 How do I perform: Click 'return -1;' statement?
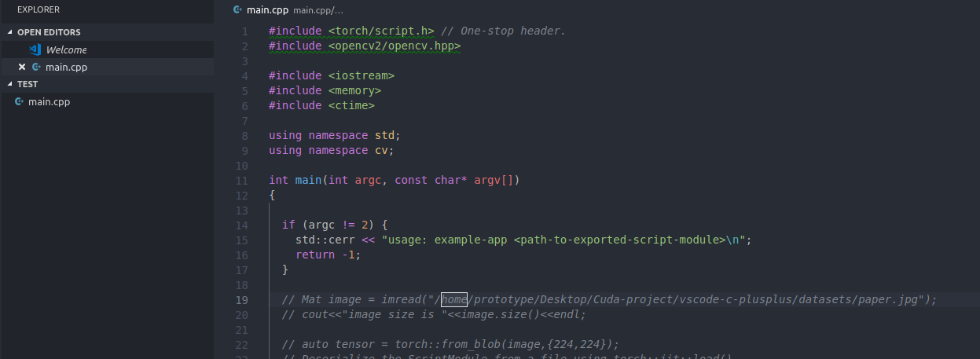point(328,255)
